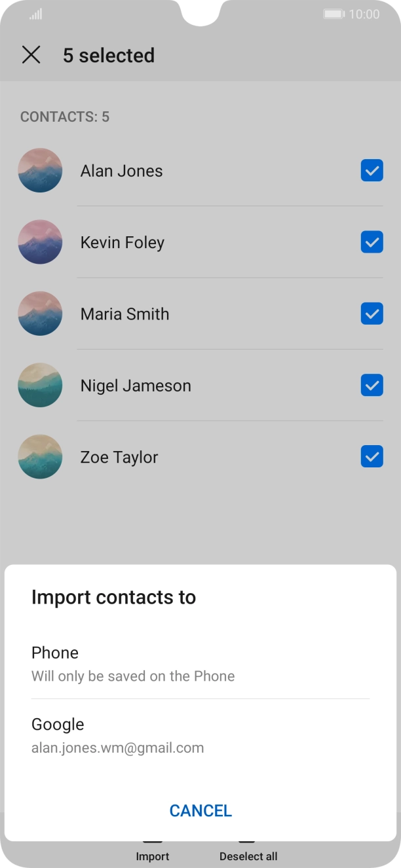Tap the Zoe Taylor contact name
This screenshot has height=868, width=401.
tap(119, 457)
